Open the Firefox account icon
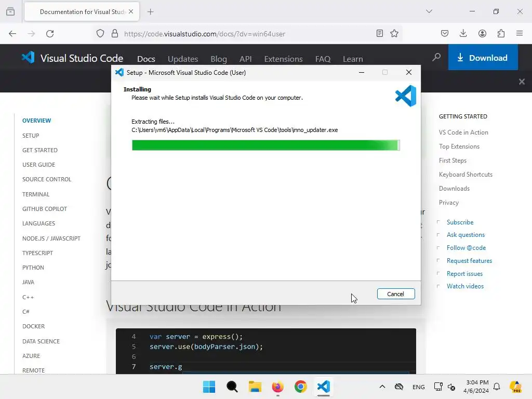This screenshot has height=399, width=532. pyautogui.click(x=482, y=33)
